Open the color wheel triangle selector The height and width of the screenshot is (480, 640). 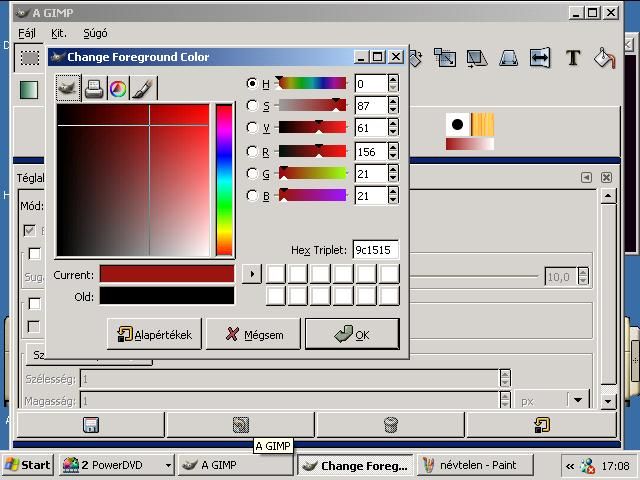click(x=118, y=89)
